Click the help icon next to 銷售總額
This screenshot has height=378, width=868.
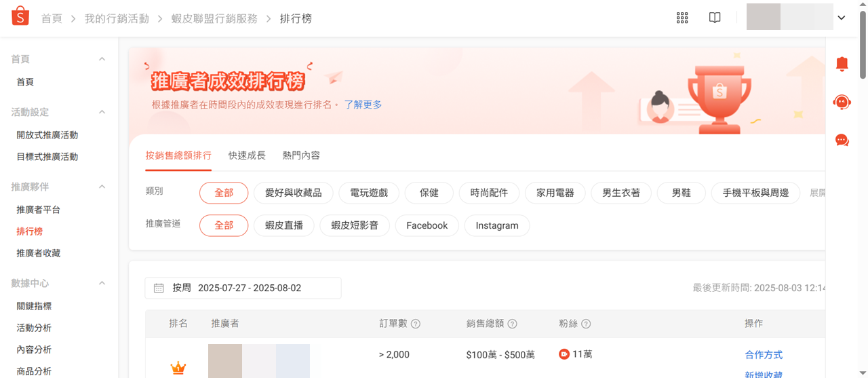tap(513, 324)
